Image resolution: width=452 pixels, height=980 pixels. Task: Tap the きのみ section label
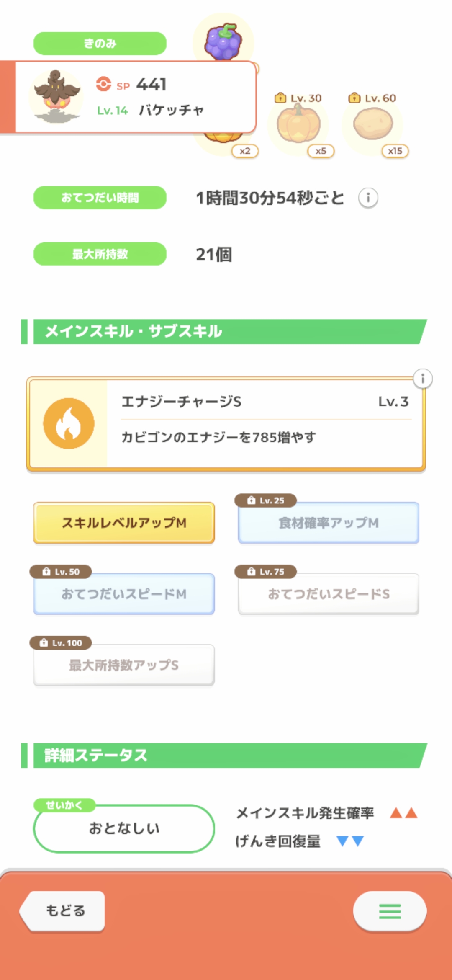coord(100,44)
